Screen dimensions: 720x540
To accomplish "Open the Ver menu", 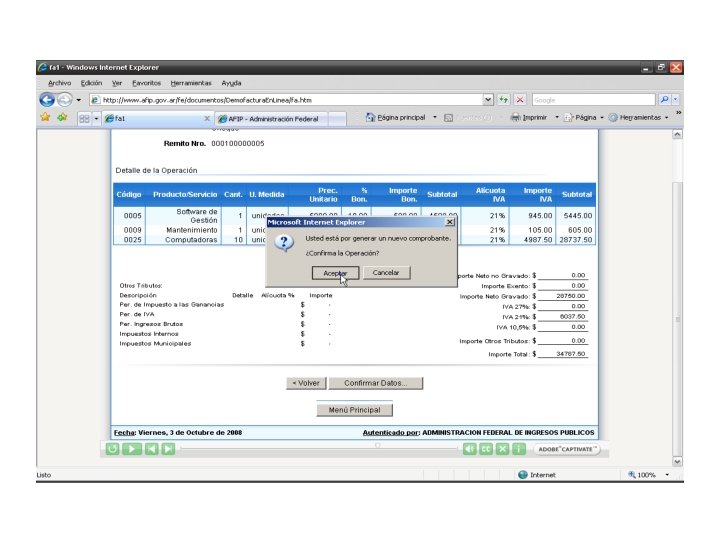I will click(117, 83).
